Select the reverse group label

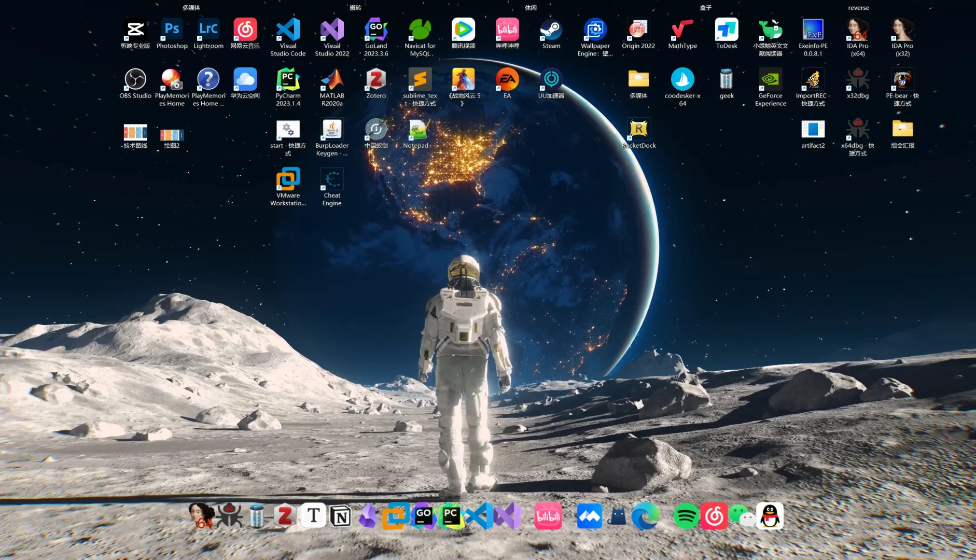click(x=858, y=8)
